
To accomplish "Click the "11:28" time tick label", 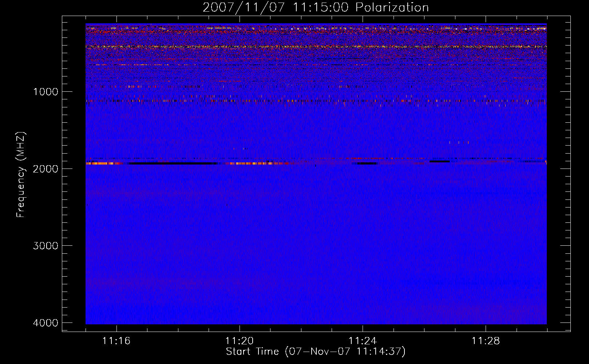I will point(486,341).
